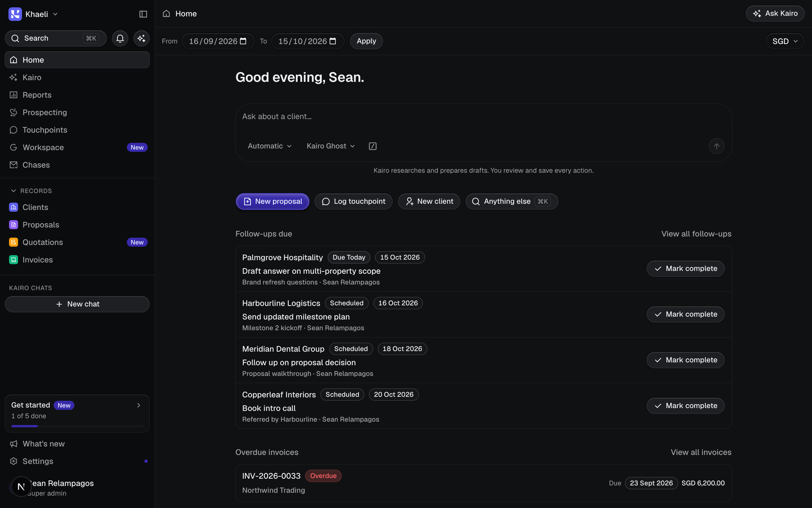Open Workspace in sidebar

coord(77,148)
